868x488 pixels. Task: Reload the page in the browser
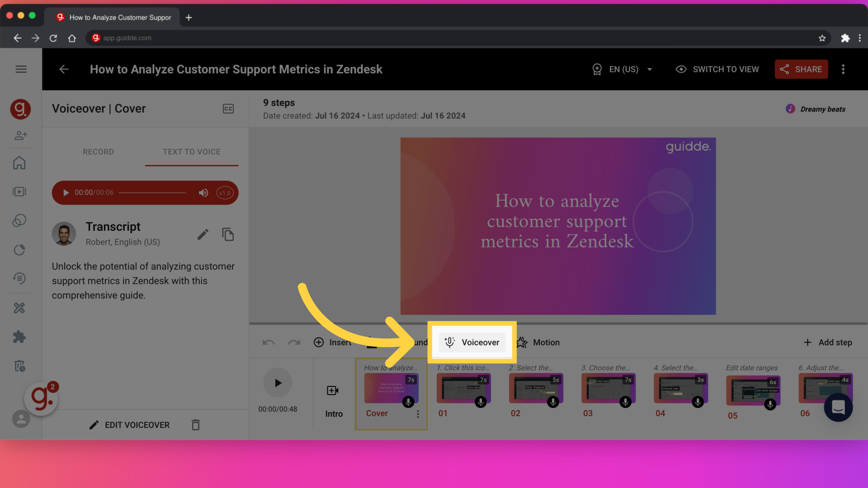click(x=53, y=38)
